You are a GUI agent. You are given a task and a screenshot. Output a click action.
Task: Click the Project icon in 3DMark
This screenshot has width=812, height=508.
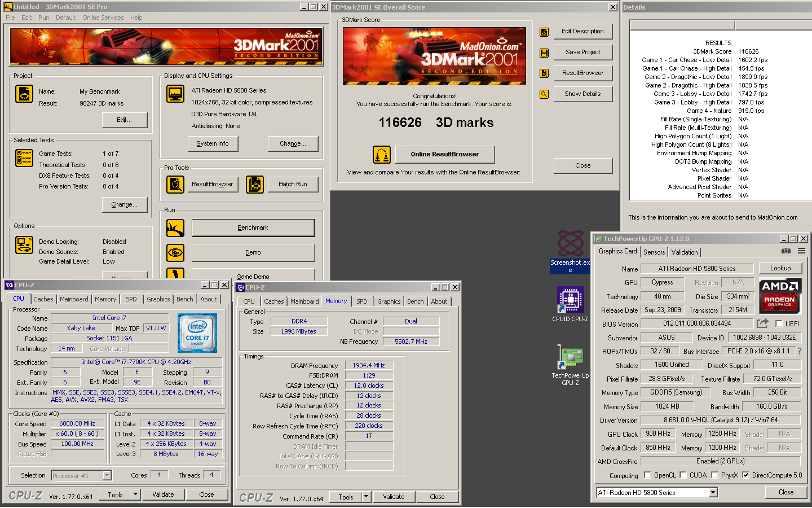click(24, 94)
